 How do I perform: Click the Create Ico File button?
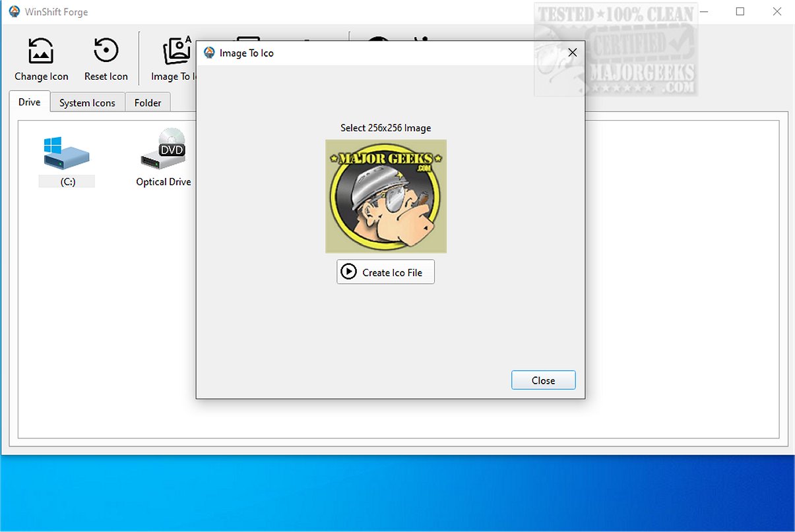pos(385,272)
